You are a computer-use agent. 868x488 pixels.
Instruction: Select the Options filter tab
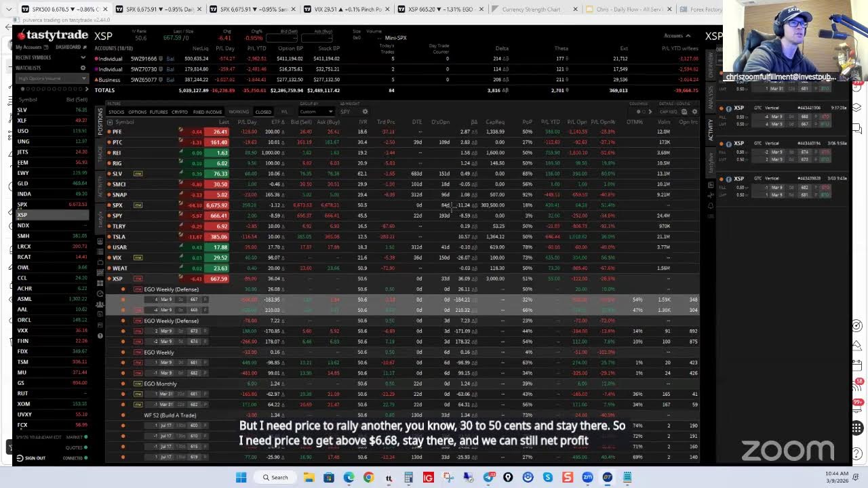pyautogui.click(x=137, y=112)
